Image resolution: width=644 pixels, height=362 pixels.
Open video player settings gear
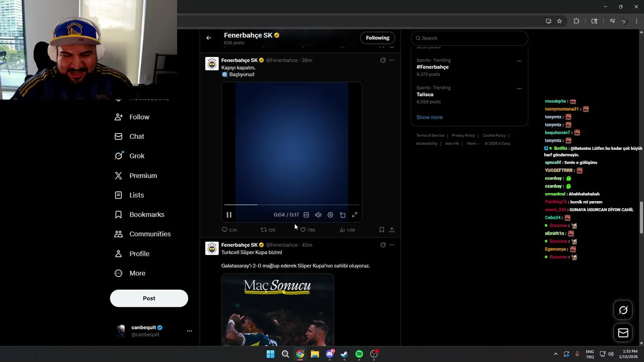(330, 215)
